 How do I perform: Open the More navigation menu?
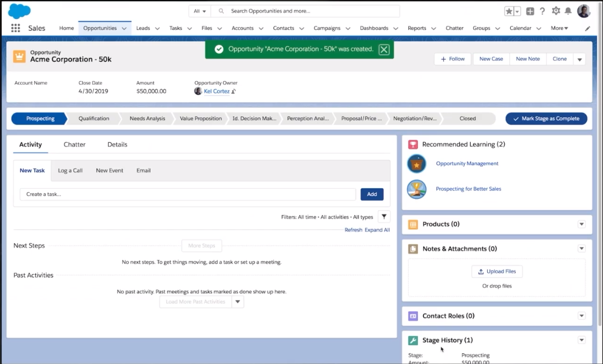click(559, 28)
